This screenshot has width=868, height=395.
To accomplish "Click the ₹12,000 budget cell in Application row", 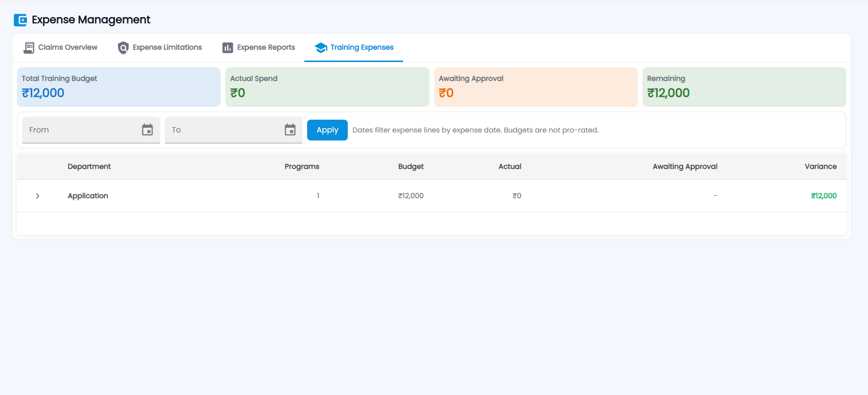I will (x=411, y=196).
